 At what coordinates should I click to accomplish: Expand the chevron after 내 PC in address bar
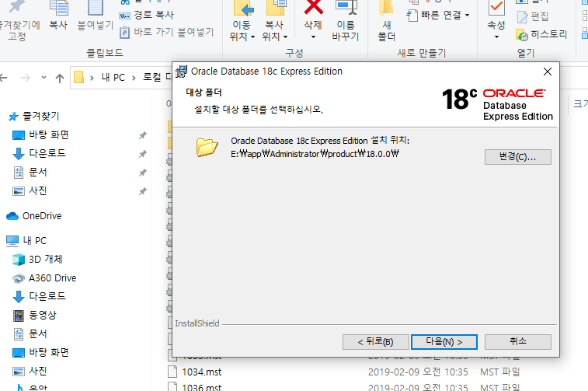click(x=134, y=78)
